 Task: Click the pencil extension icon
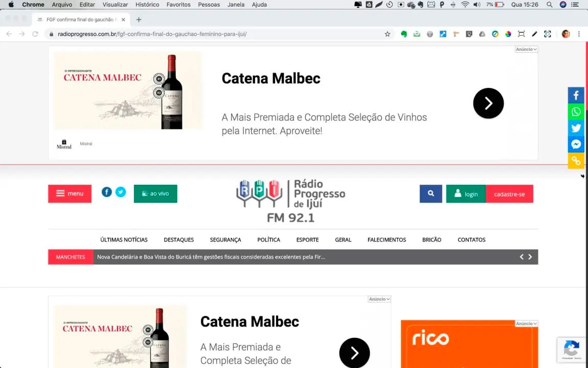[x=534, y=34]
